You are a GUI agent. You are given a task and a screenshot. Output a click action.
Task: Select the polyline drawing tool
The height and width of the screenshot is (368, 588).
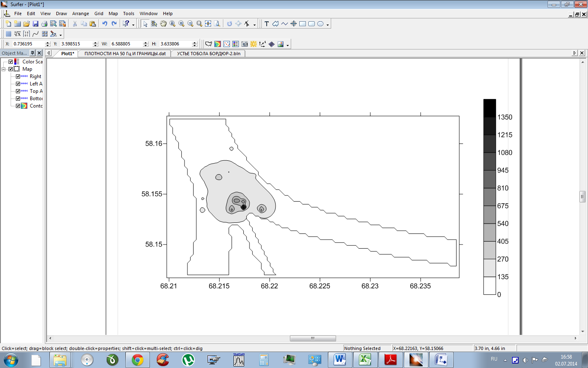pos(285,24)
